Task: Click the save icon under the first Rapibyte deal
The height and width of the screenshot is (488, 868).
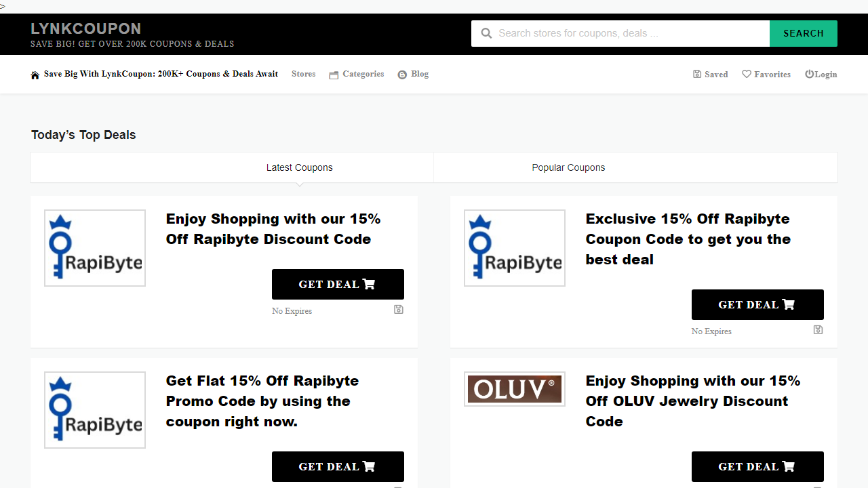Action: tap(398, 309)
